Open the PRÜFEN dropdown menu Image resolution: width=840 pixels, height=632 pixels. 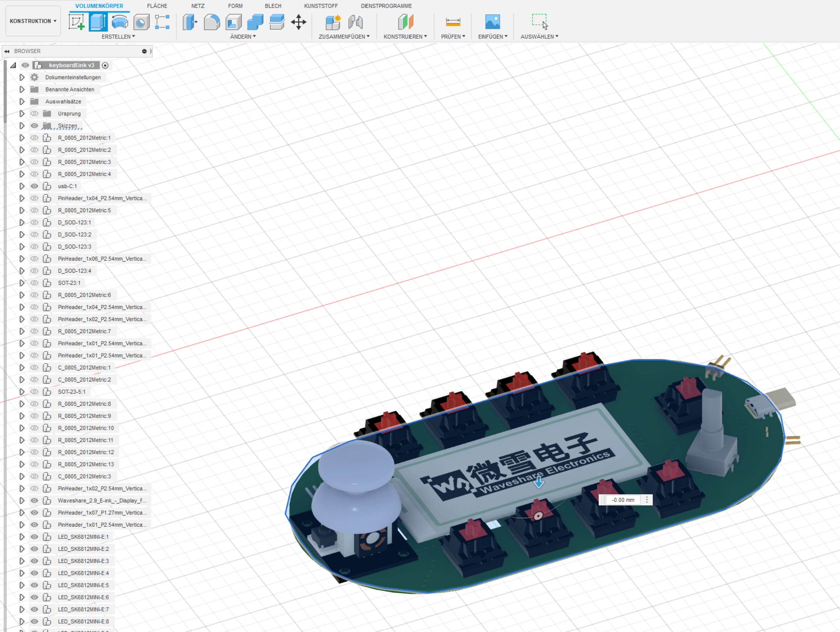[453, 37]
